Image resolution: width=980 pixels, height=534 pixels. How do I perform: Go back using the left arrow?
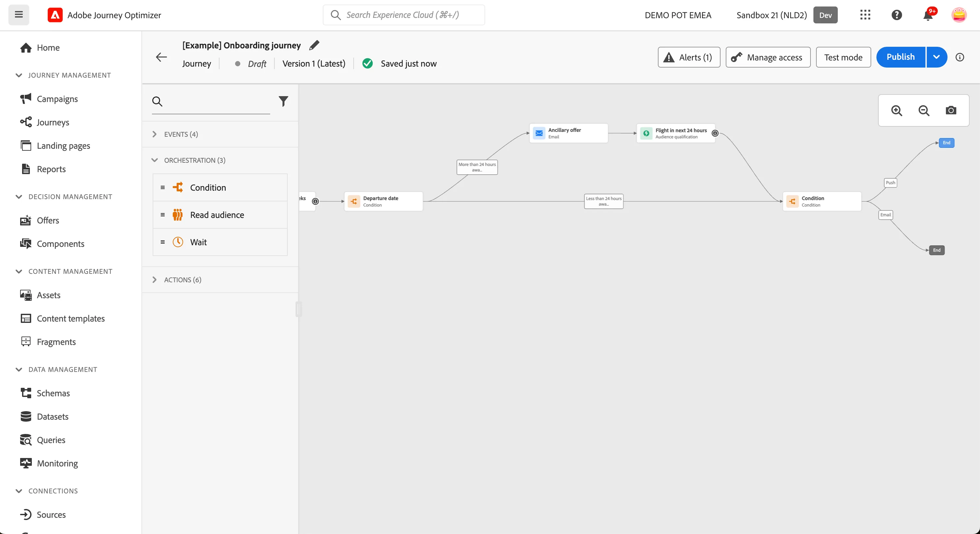click(x=161, y=57)
